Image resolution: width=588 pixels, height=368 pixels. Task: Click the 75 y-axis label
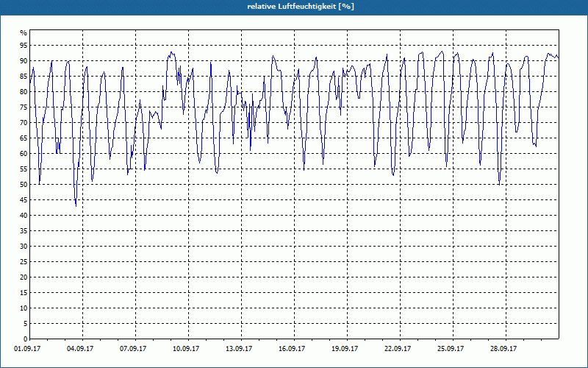click(24, 107)
